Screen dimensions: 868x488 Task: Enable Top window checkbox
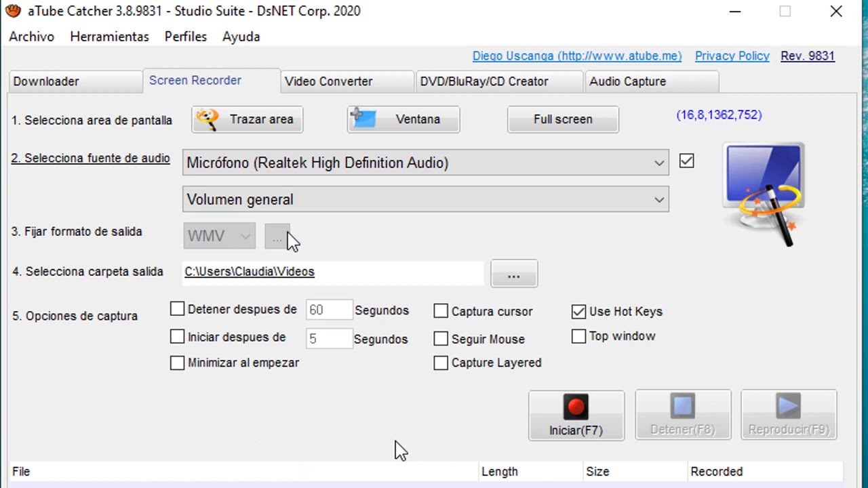click(x=578, y=336)
